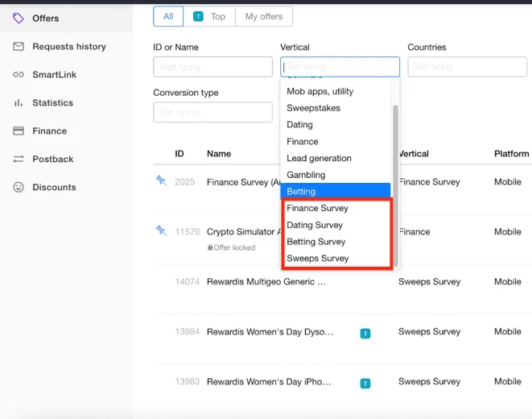Click offer ID 13984
This screenshot has width=532, height=419.
click(188, 332)
